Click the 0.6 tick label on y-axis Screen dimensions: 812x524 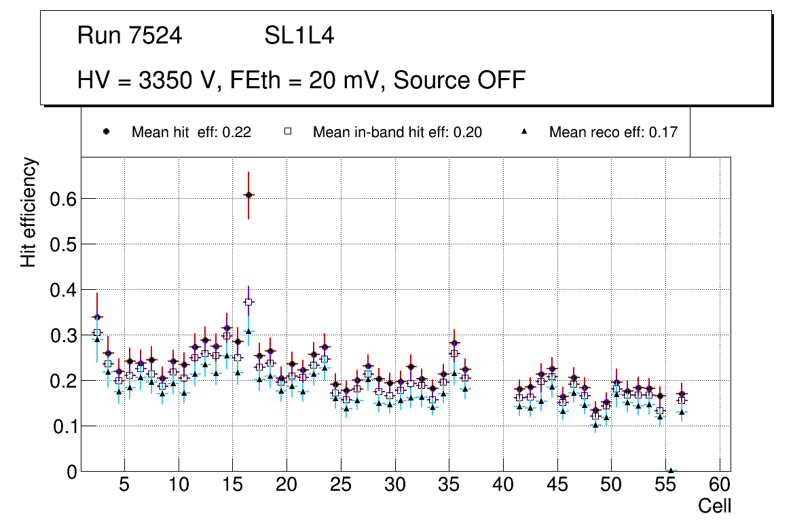[x=62, y=199]
